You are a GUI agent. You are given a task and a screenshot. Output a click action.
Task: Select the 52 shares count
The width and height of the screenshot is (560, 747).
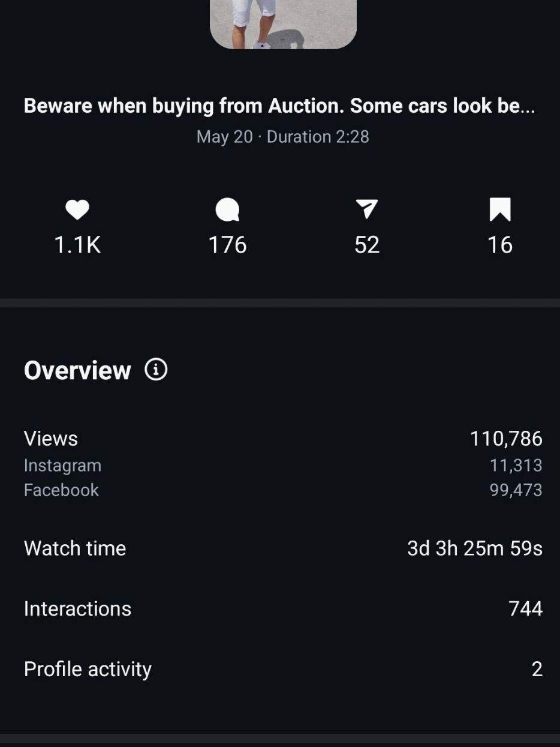pyautogui.click(x=367, y=245)
